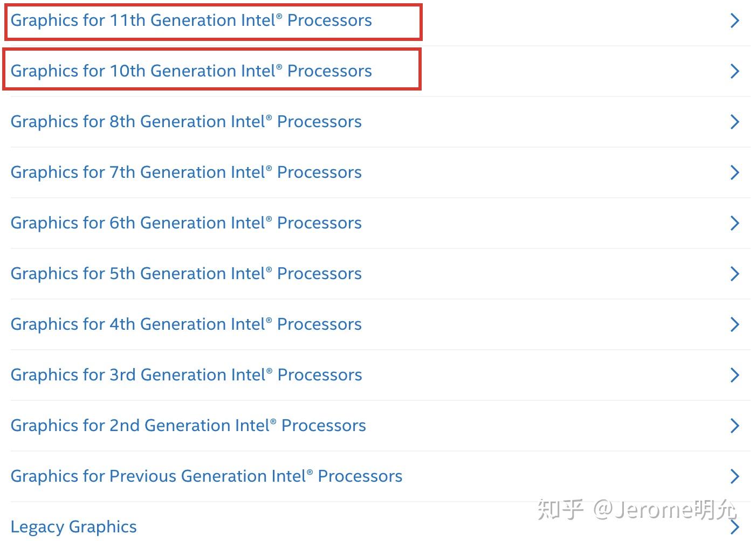Go to Graphics for 4th Generation Processors
Image resolution: width=756 pixels, height=541 pixels.
pos(186,324)
